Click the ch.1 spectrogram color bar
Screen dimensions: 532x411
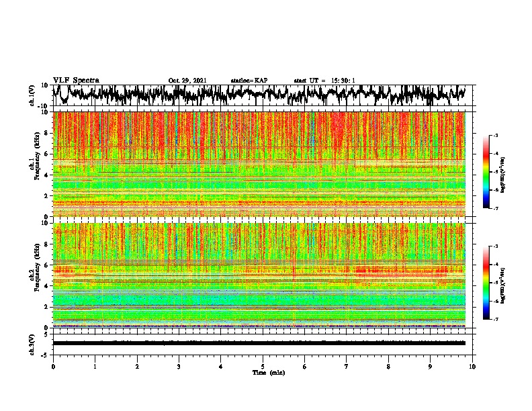(x=486, y=171)
